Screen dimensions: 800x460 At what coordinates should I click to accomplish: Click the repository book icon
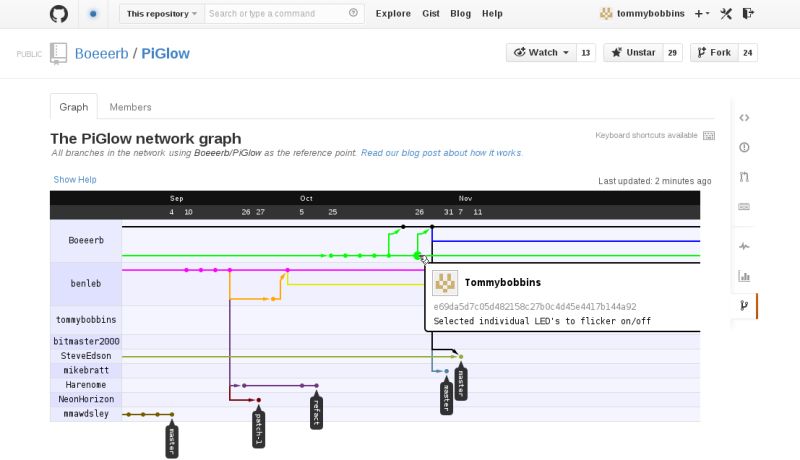coord(59,53)
